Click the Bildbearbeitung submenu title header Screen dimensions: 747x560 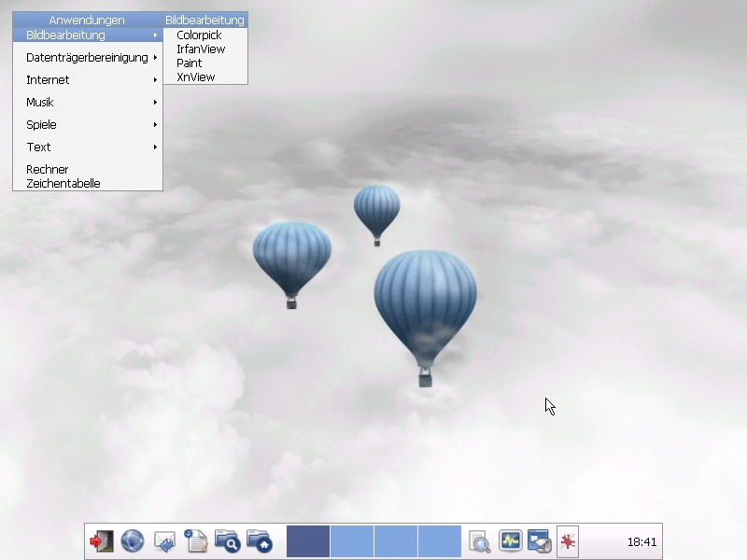point(205,20)
